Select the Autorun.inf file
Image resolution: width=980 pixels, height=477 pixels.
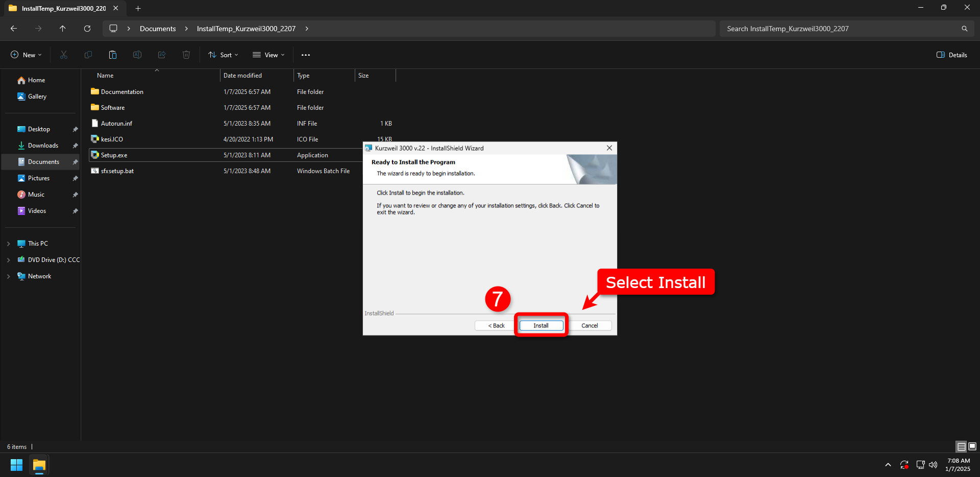(116, 124)
